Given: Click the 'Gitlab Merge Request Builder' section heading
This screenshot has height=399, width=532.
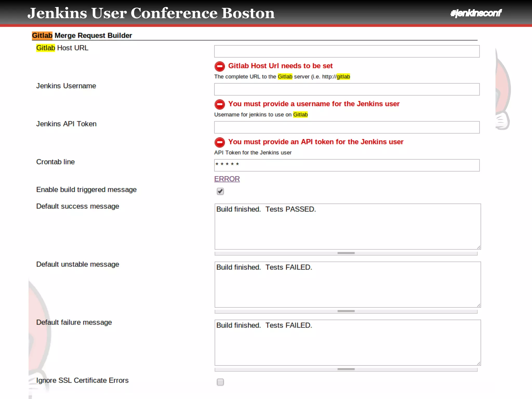Looking at the screenshot, I should pyautogui.click(x=82, y=35).
